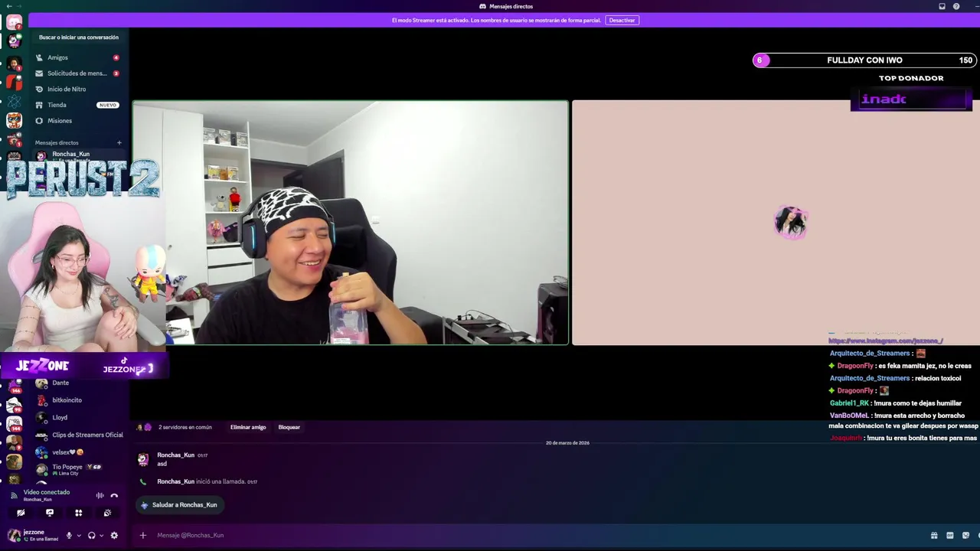The image size is (980, 551).
Task: Open the Instagram link in stream chat
Action: [x=885, y=341]
